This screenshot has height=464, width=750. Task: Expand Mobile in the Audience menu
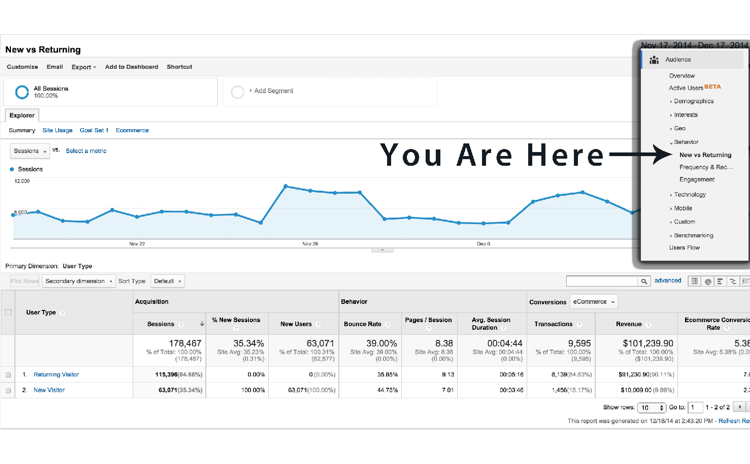(681, 209)
